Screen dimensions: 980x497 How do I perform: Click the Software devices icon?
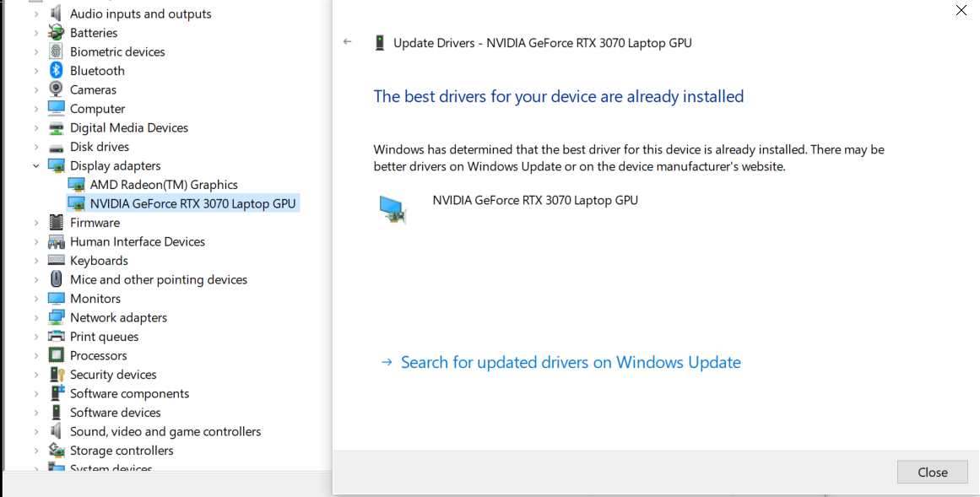click(x=57, y=413)
